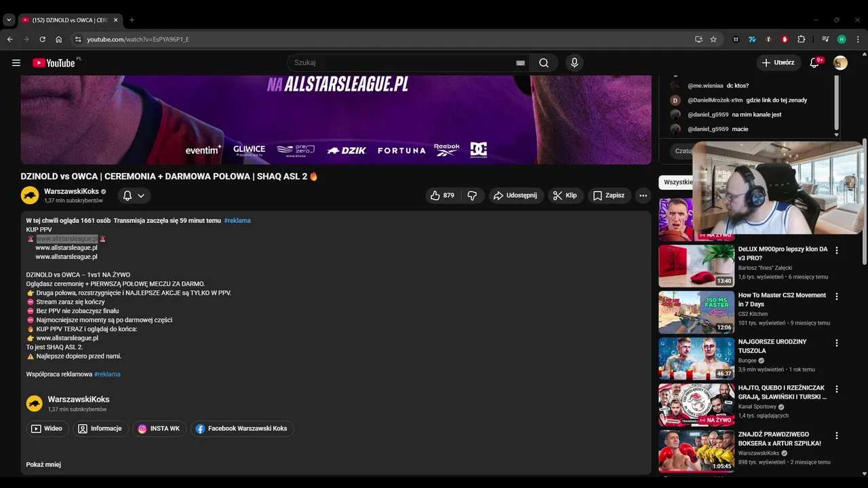Open the Utwórz create menu
Image resolution: width=868 pixels, height=488 pixels.
point(778,63)
